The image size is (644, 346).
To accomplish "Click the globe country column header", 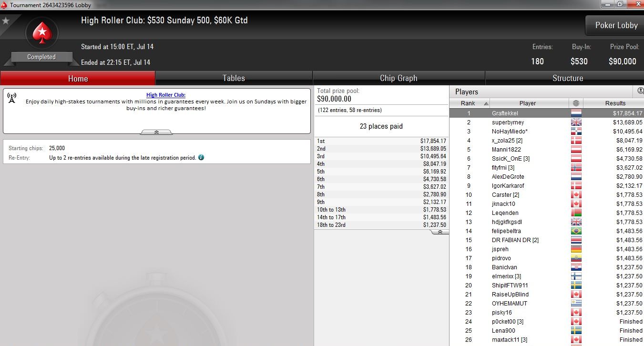I will pos(576,103).
